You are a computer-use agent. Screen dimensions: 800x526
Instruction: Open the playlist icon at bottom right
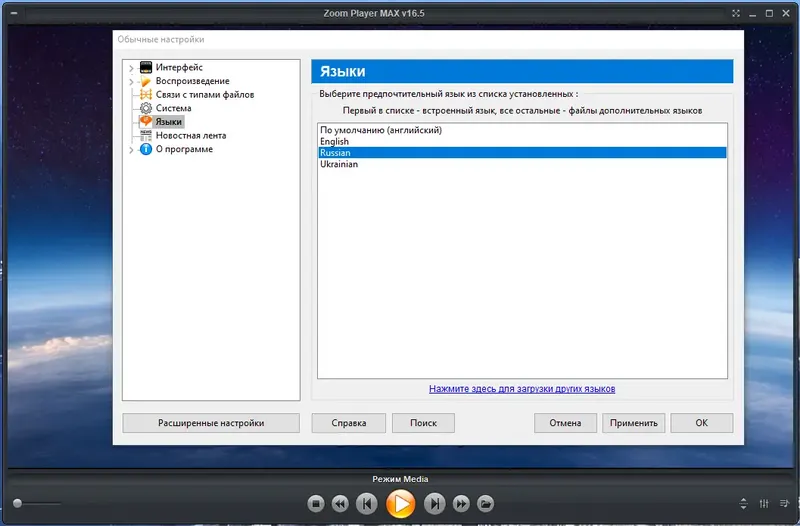pyautogui.click(x=785, y=504)
